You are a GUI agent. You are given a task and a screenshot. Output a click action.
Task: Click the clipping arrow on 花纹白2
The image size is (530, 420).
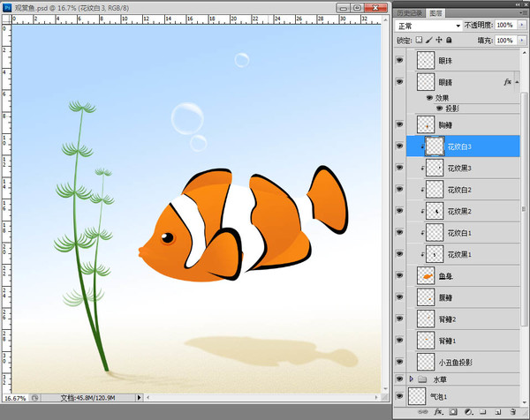tap(422, 190)
